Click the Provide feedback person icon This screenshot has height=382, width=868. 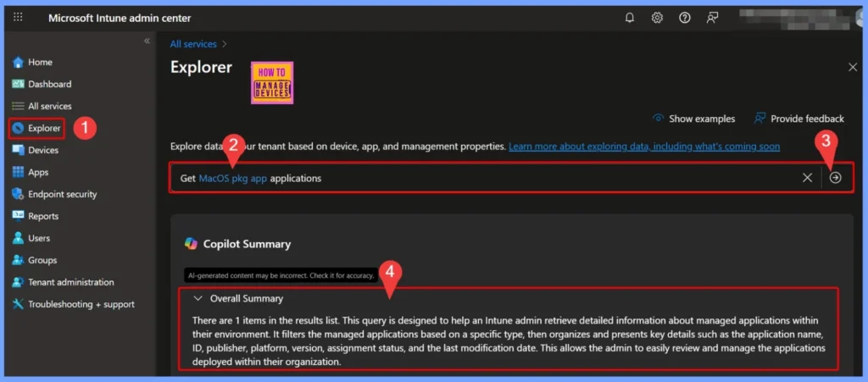[759, 119]
